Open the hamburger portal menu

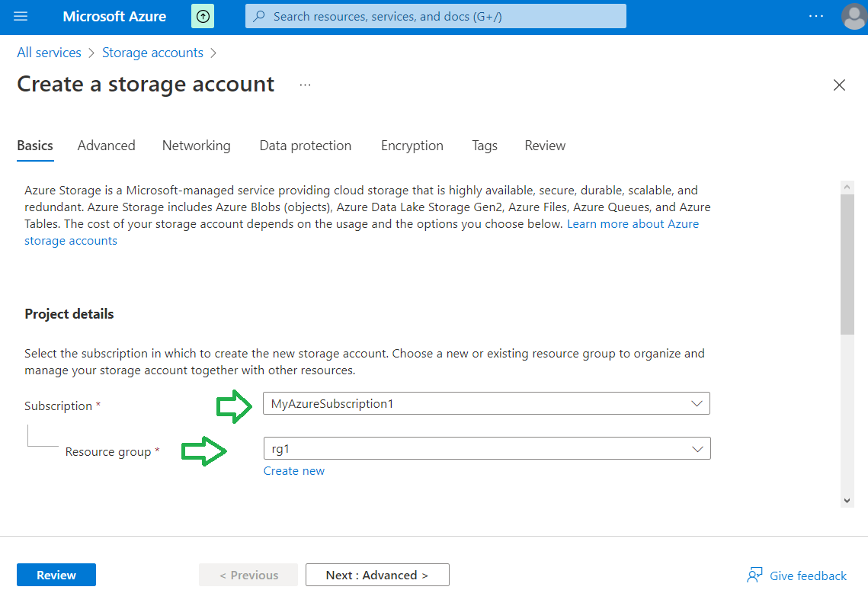point(21,17)
